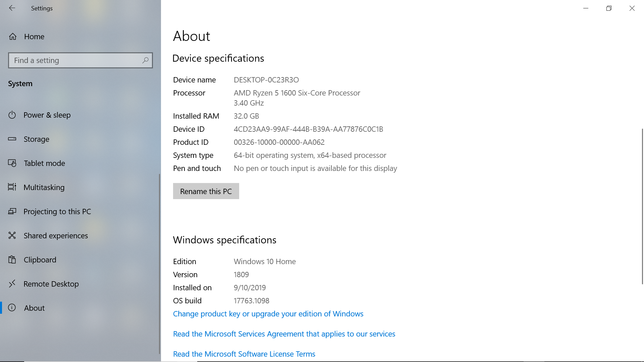Select the About info icon
The width and height of the screenshot is (644, 362).
(12, 308)
